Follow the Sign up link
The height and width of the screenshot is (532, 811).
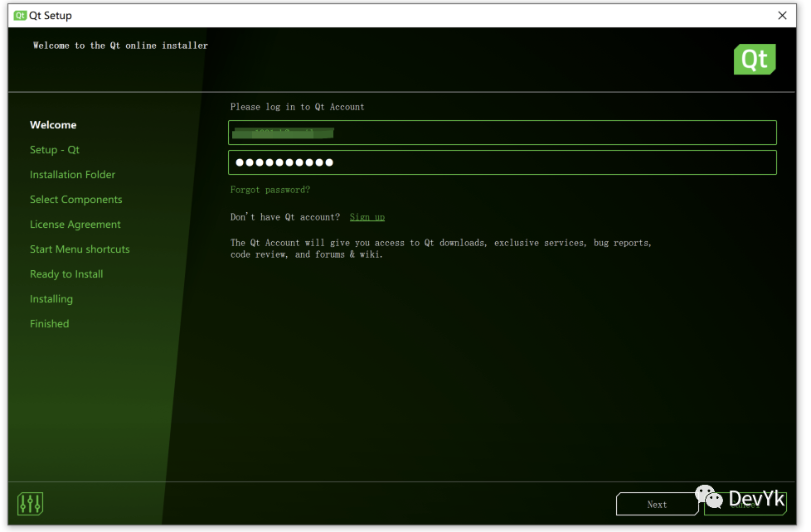point(367,217)
